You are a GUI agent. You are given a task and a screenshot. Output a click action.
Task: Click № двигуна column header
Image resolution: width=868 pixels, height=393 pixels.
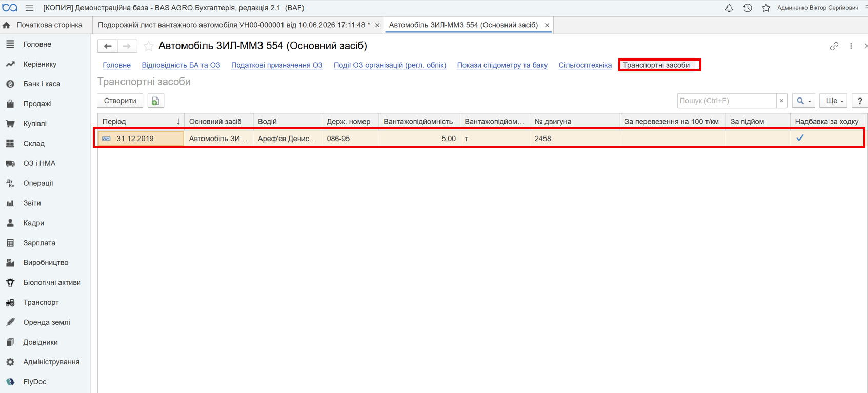pyautogui.click(x=574, y=122)
